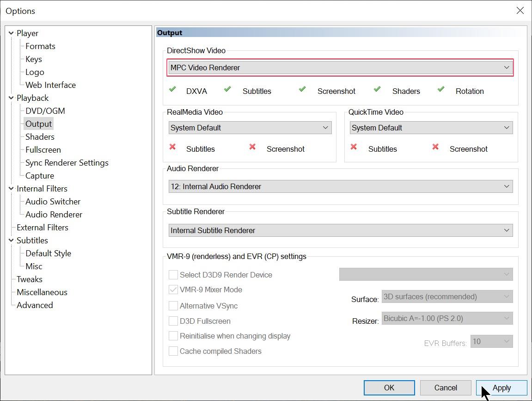532x401 pixels.
Task: Open the Advanced page
Action: [35, 305]
